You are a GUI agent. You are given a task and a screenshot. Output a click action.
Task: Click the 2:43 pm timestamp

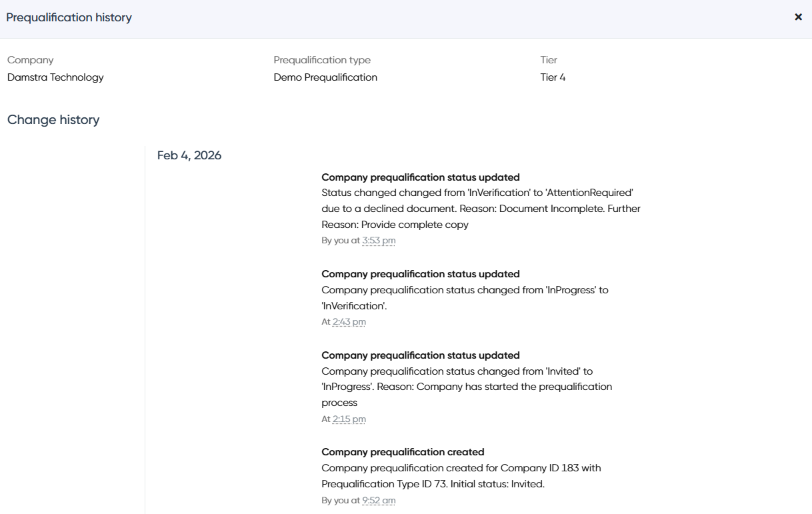[349, 322]
